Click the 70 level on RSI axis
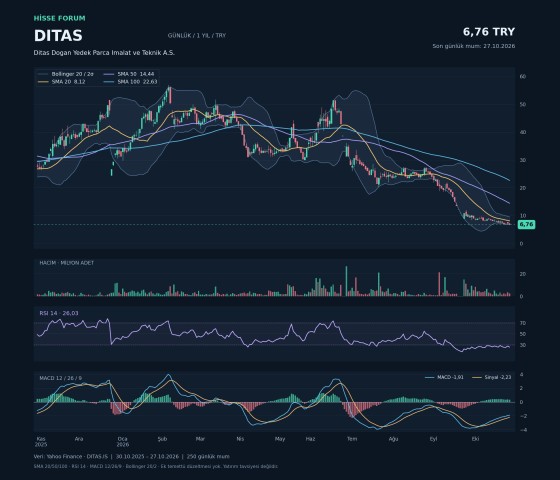 [523, 323]
